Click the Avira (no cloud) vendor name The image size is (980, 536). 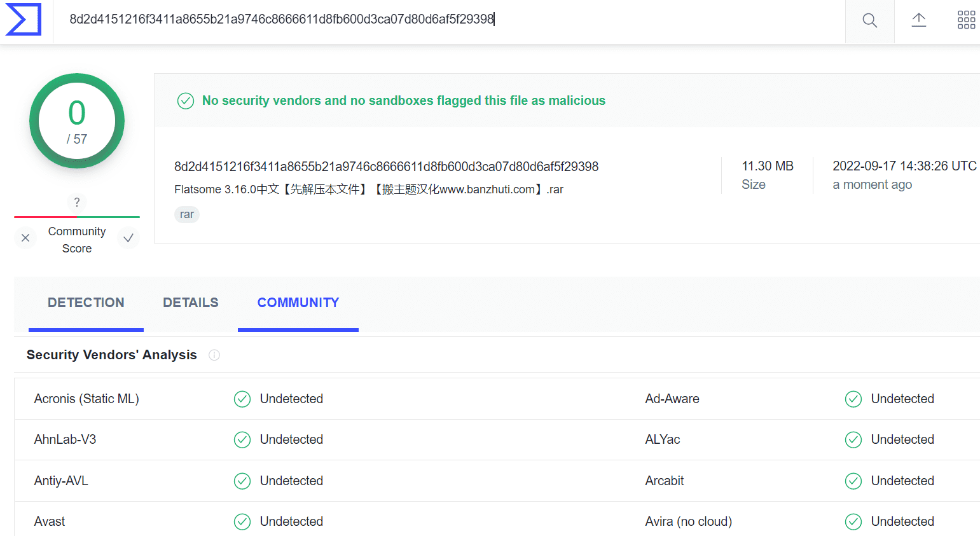click(x=689, y=521)
